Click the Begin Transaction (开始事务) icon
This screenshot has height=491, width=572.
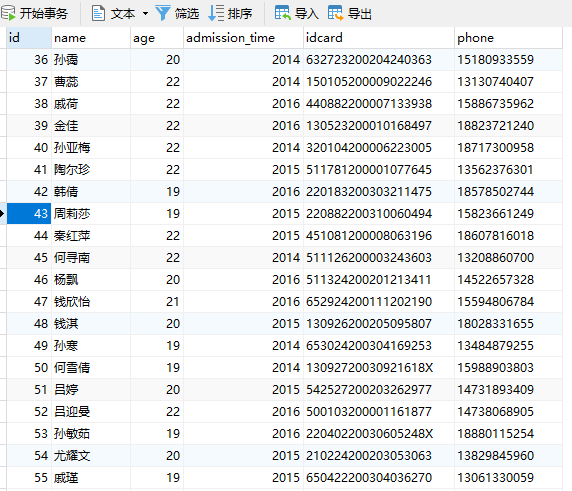pyautogui.click(x=9, y=13)
